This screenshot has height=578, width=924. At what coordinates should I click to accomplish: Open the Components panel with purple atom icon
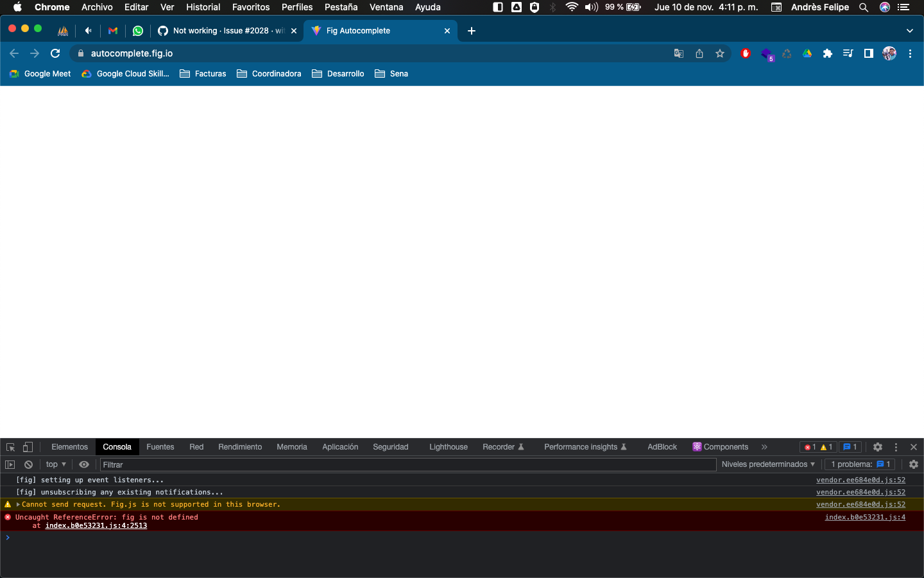[720, 447]
